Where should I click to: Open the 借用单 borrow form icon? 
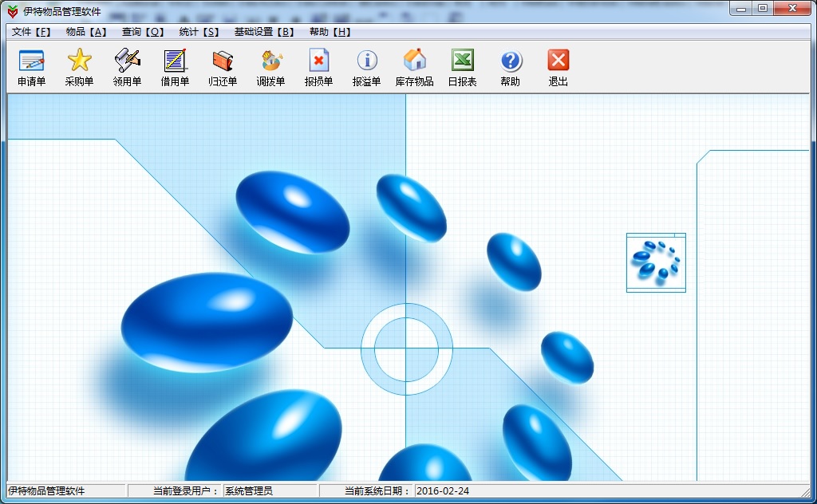tap(175, 68)
